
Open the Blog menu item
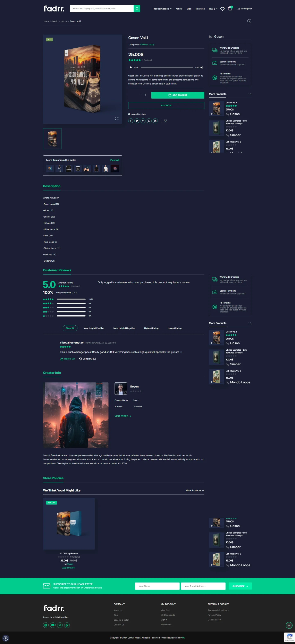coord(189,9)
